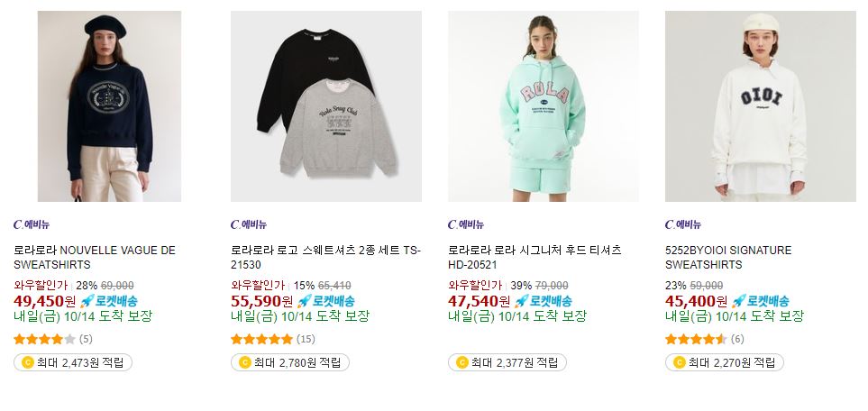Image resolution: width=868 pixels, height=411 pixels.
Task: Click the coin icon in 최대 2,473원 적립
Action: pyautogui.click(x=27, y=363)
